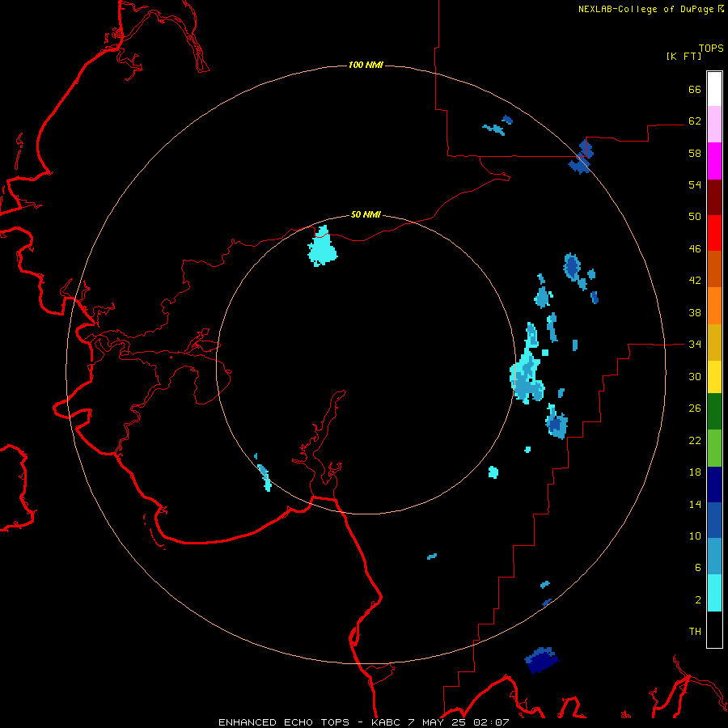The width and height of the screenshot is (728, 728).
Task: Click the "26" scale value
Action: click(695, 408)
